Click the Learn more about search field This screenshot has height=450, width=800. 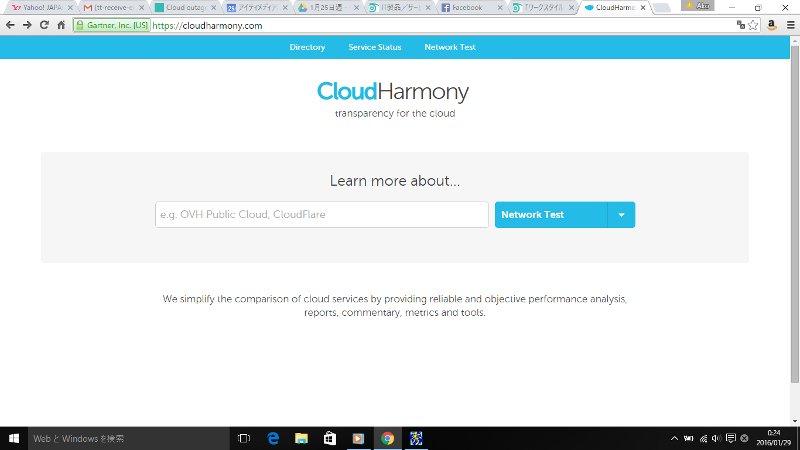click(x=321, y=214)
